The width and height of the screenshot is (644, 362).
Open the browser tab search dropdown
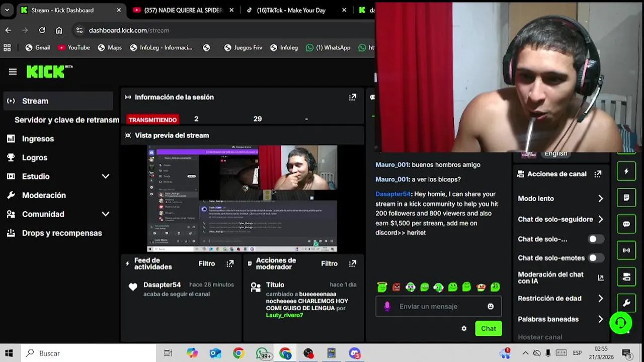tap(7, 10)
